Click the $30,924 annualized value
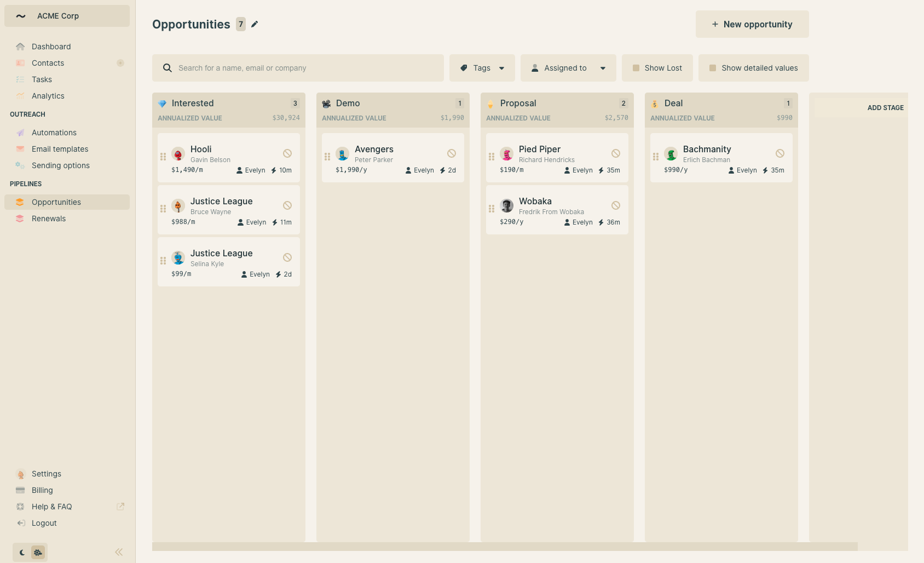This screenshot has height=563, width=924. 286,118
